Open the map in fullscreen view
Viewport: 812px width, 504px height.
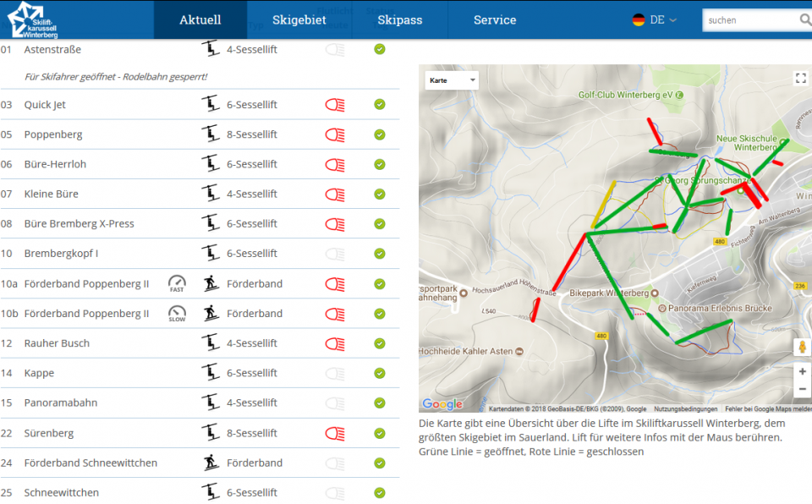click(x=800, y=79)
